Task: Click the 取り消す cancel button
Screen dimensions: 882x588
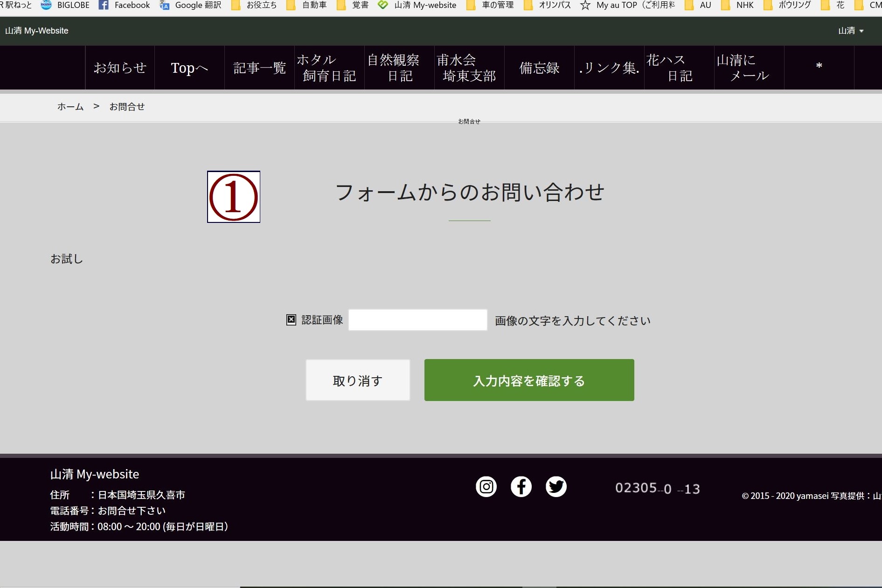Action: click(x=358, y=380)
